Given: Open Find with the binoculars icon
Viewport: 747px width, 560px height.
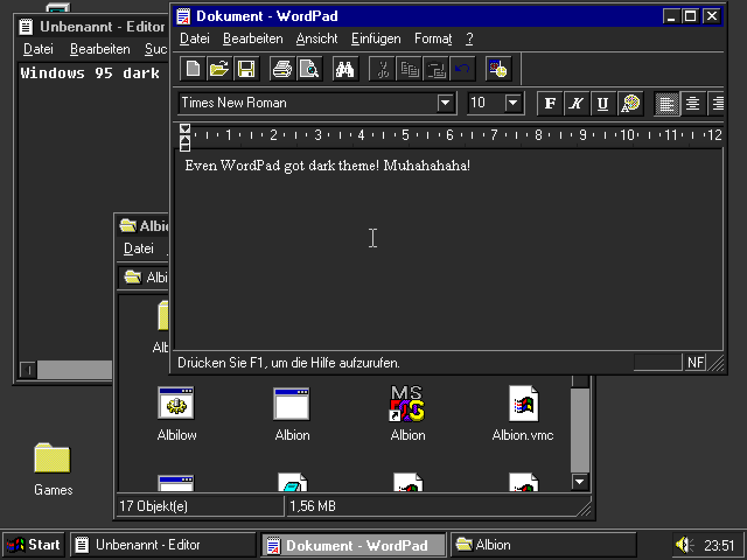Looking at the screenshot, I should pyautogui.click(x=345, y=69).
